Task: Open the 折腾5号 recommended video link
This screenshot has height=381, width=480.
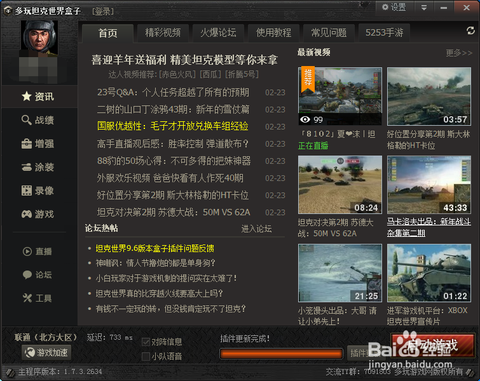Action: pyautogui.click(x=242, y=74)
